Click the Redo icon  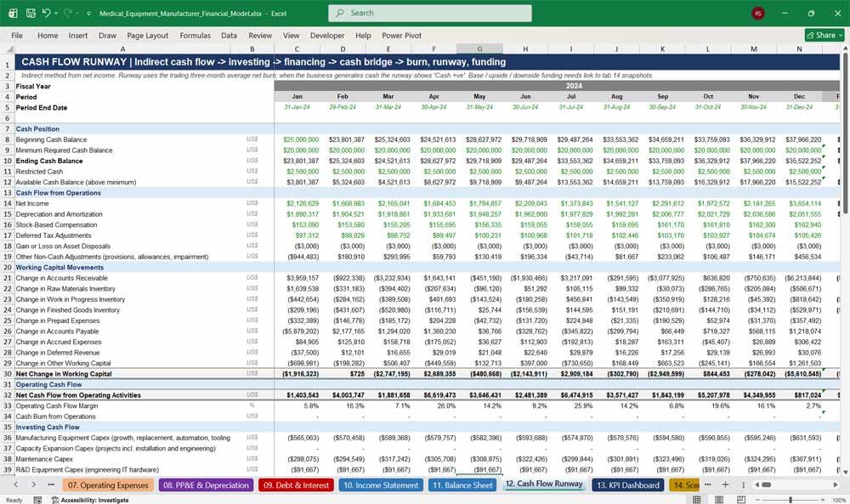point(68,13)
